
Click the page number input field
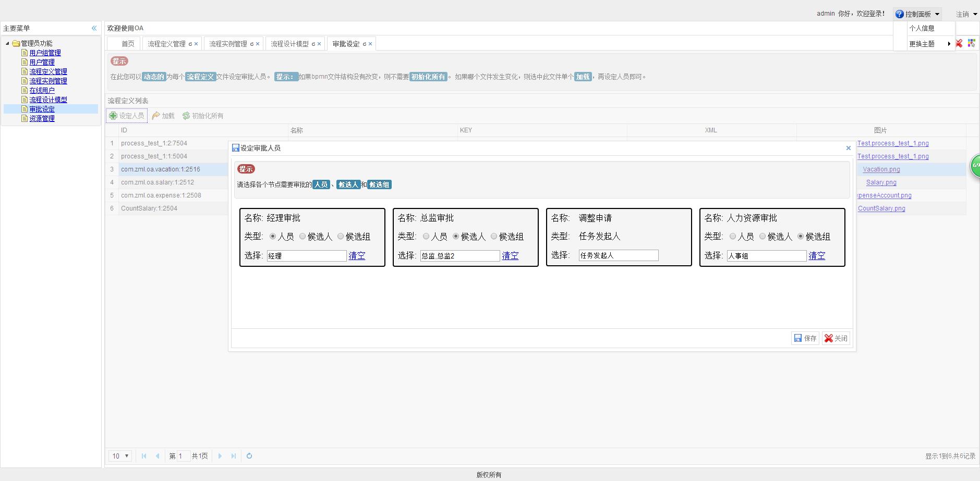point(183,456)
